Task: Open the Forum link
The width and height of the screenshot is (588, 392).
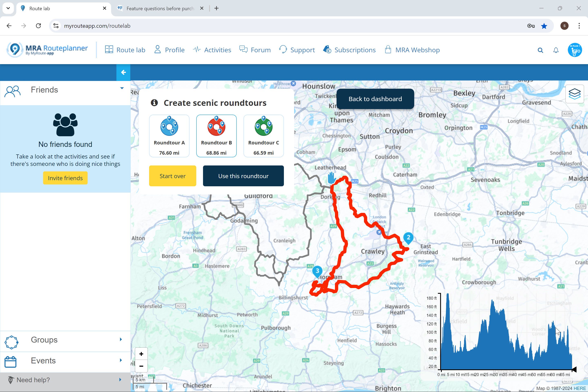Action: 255,50
